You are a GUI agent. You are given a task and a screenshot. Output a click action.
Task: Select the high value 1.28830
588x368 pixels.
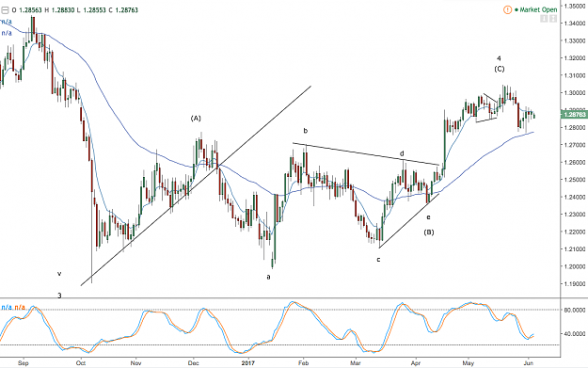tap(63, 10)
